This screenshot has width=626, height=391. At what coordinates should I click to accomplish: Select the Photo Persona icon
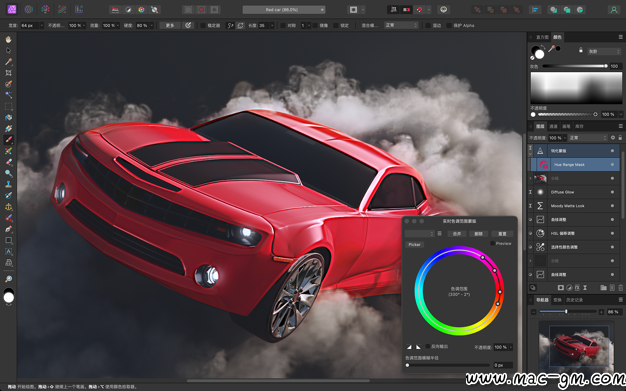[x=12, y=9]
